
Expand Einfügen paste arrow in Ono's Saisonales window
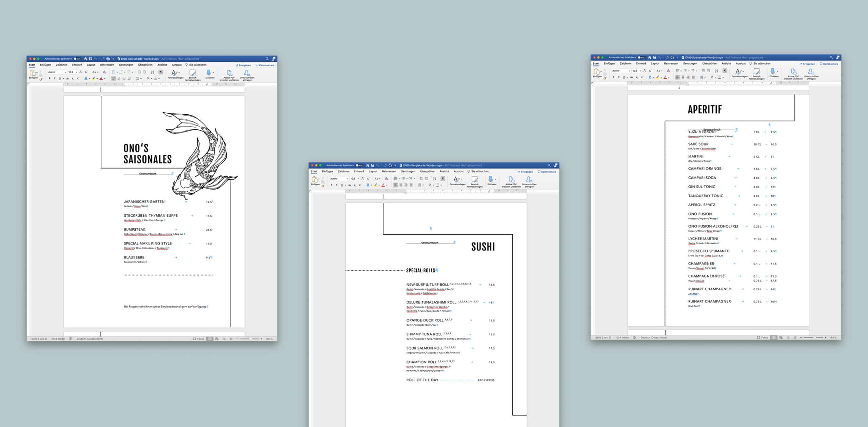37,73
